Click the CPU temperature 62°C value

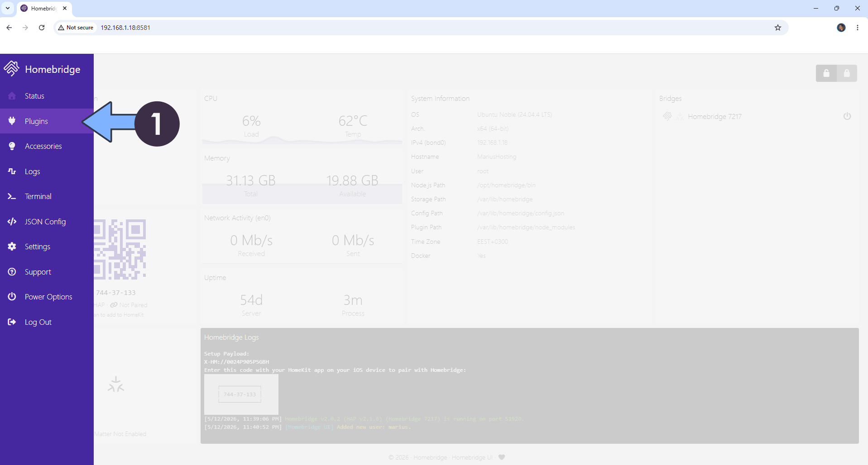(x=353, y=121)
